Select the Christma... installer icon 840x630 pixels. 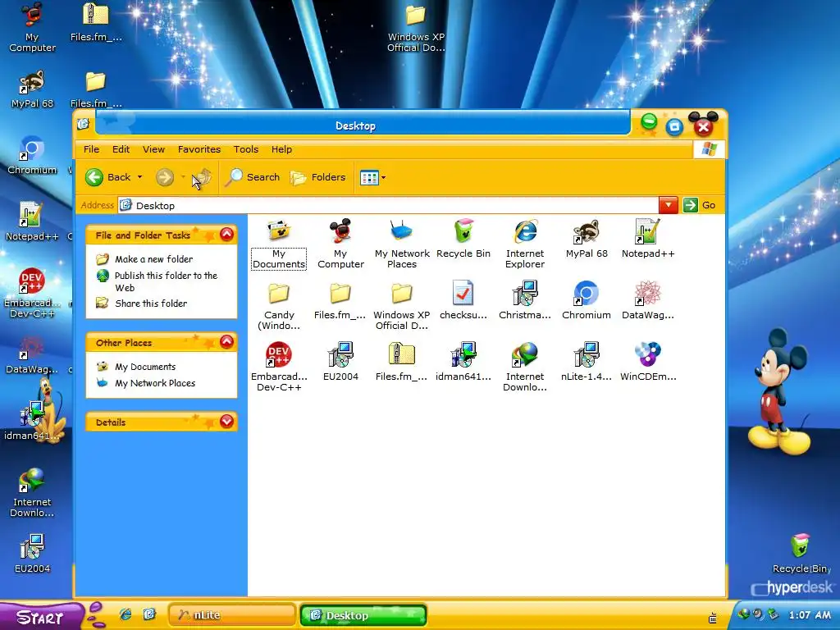coord(525,293)
